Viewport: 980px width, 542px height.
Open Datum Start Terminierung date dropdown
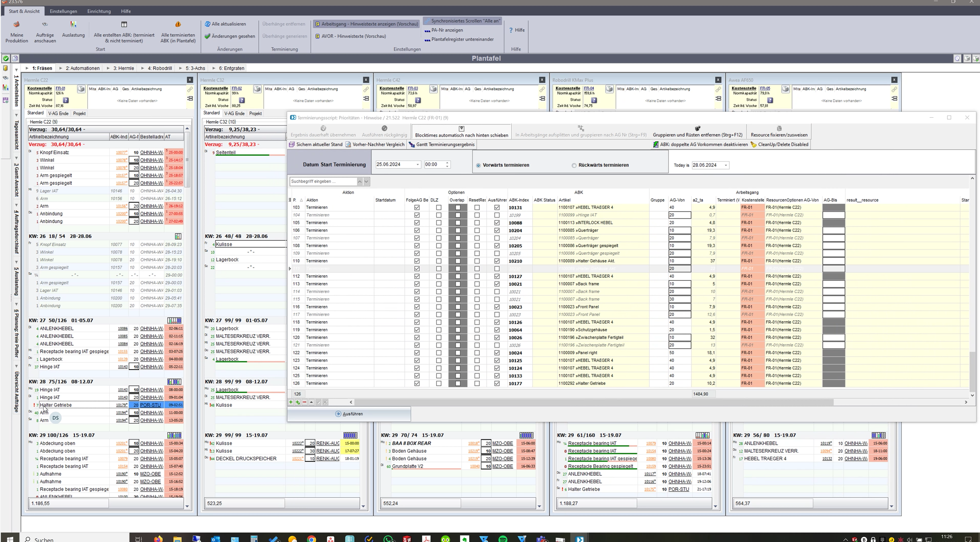pyautogui.click(x=417, y=165)
